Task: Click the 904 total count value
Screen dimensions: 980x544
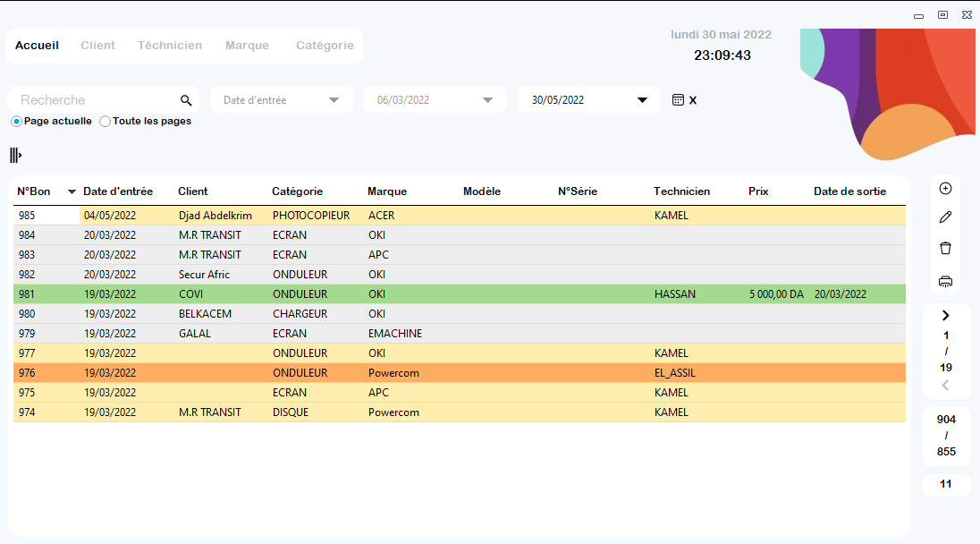Action: (x=946, y=420)
